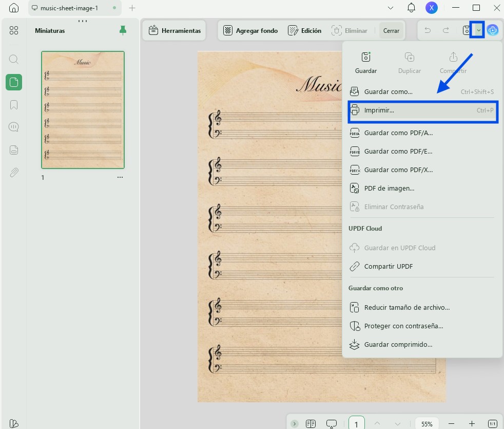Click the Cerrar button
This screenshot has height=429, width=504.
point(391,31)
